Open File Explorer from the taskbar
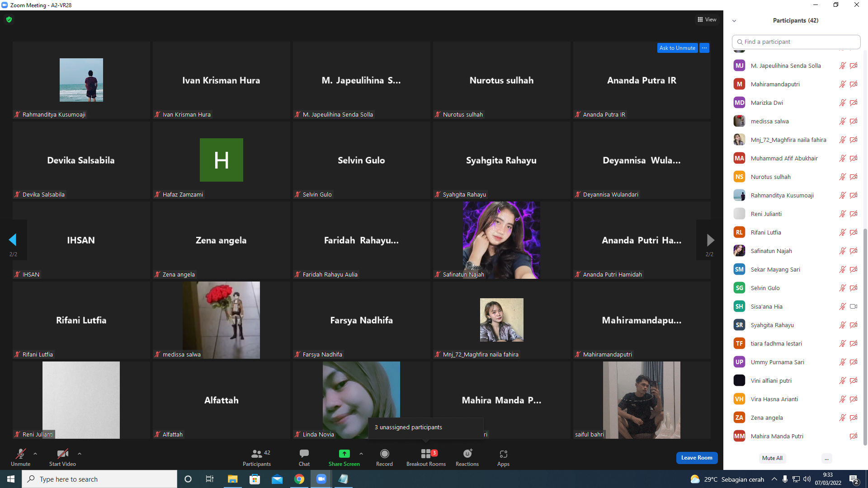868x488 pixels. [x=232, y=479]
